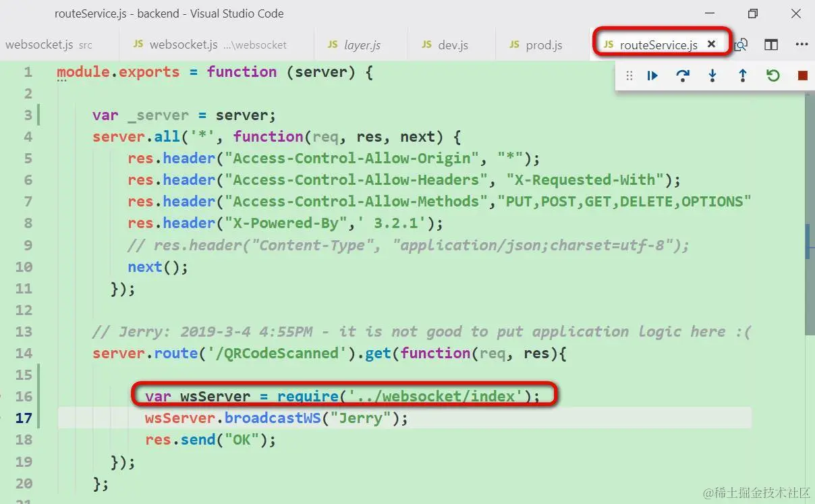Click 'module' on line 1
This screenshot has width=815, height=504.
pyautogui.click(x=83, y=72)
